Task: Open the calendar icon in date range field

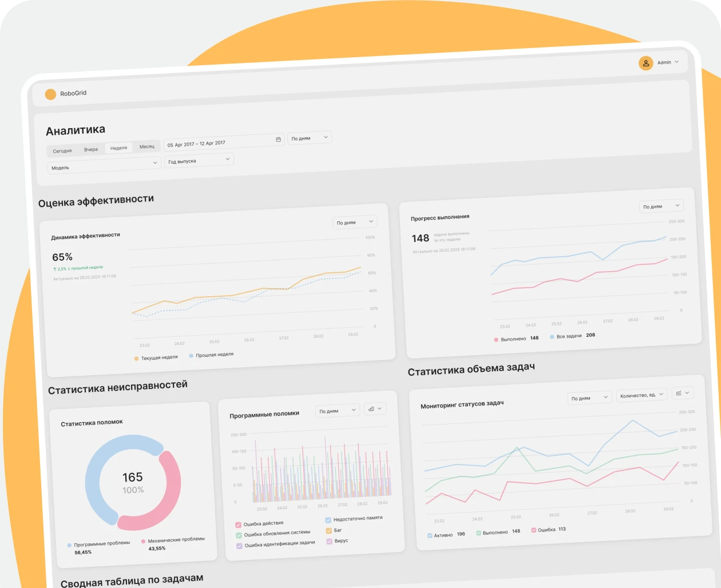Action: [279, 139]
